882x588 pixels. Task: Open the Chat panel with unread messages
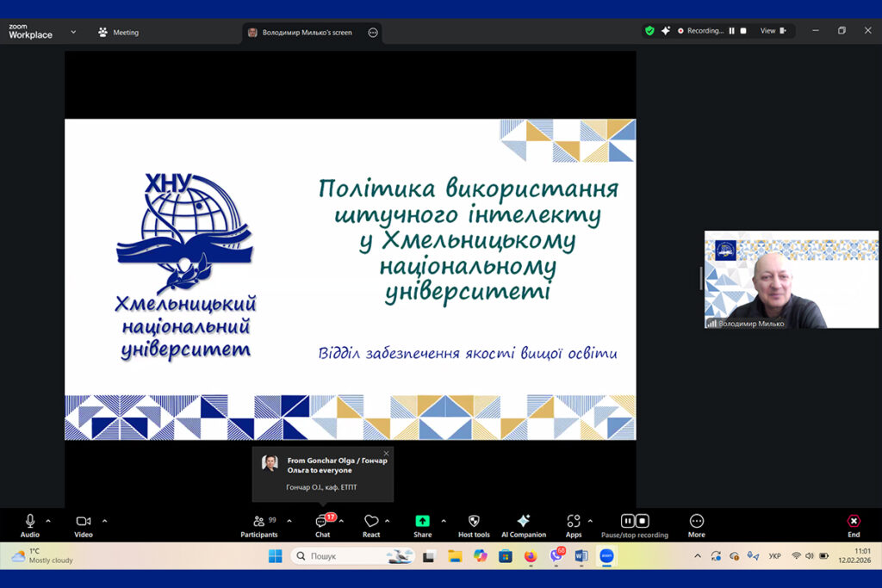322,522
